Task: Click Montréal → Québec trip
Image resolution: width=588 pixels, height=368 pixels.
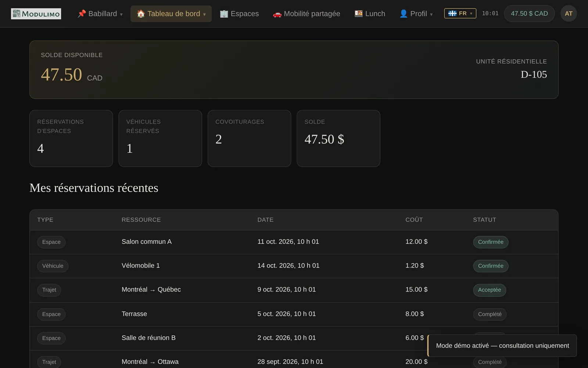Action: tap(151, 290)
